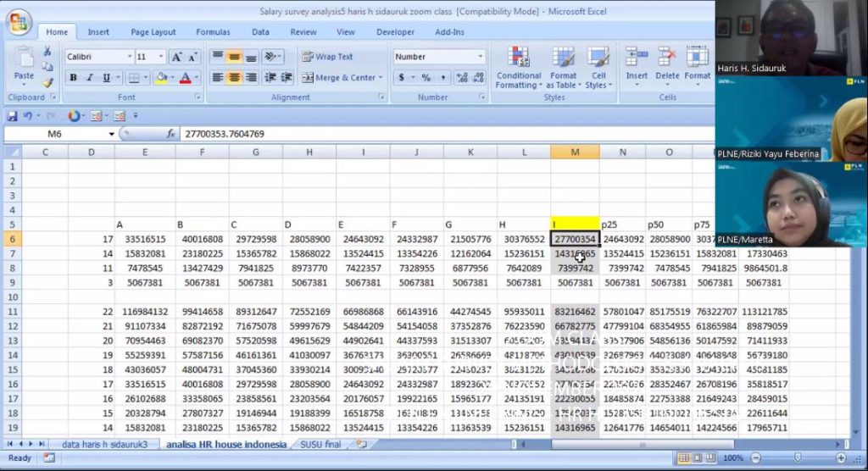
Task: Click the Format as Table icon
Action: coord(562,68)
